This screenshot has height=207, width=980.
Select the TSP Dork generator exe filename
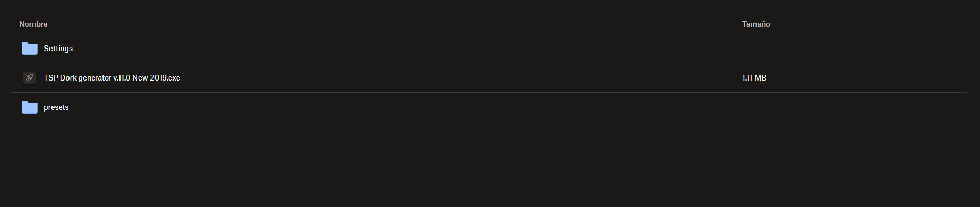point(112,78)
